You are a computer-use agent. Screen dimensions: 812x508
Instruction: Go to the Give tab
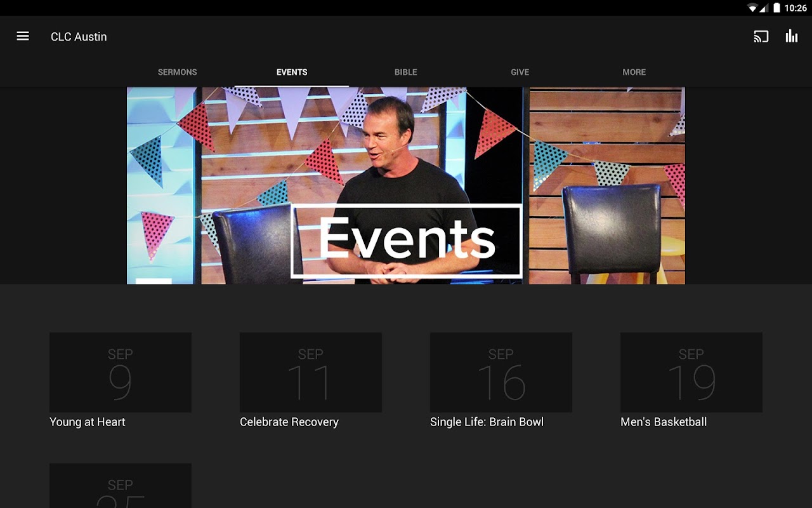pyautogui.click(x=520, y=72)
